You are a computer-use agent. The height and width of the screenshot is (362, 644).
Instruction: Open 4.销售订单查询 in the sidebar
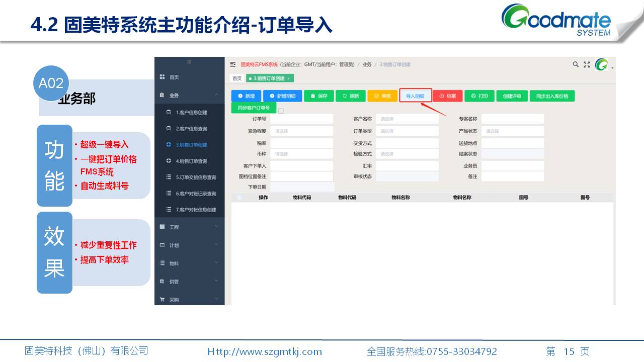click(x=191, y=161)
